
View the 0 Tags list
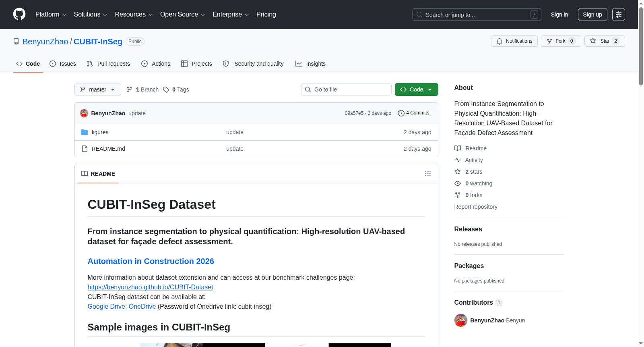coord(176,89)
